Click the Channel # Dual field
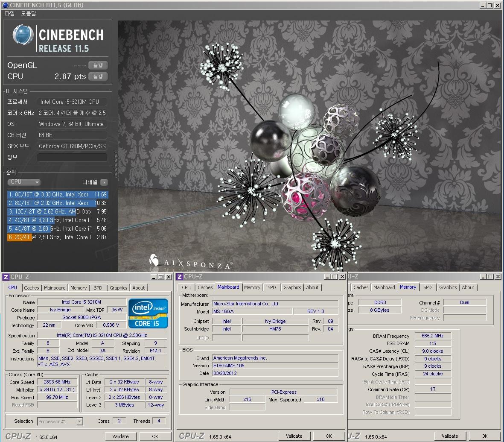Image resolution: width=504 pixels, height=442 pixels. coord(465,302)
